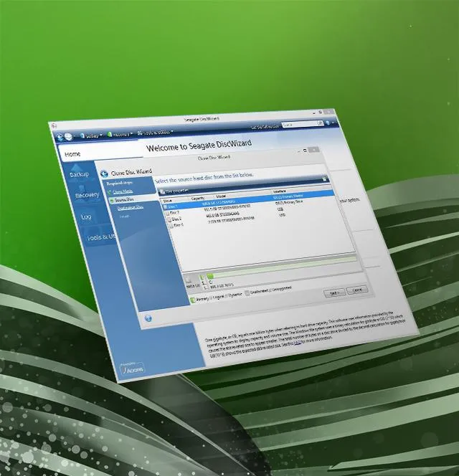Click the gray Unallocated legend swatch
The width and height of the screenshot is (459, 476).
(x=247, y=292)
